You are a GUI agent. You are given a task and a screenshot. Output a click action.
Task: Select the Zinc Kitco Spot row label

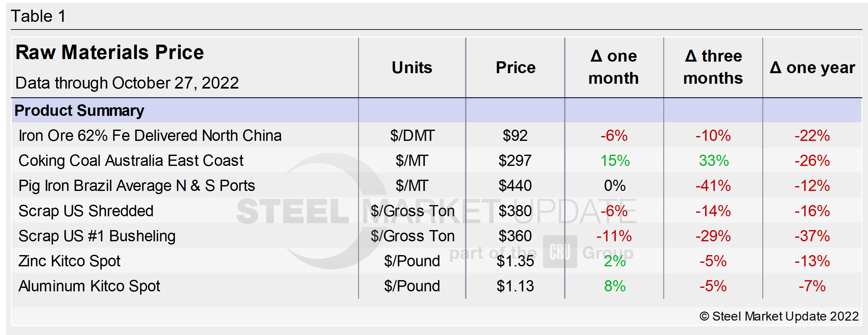(70, 261)
